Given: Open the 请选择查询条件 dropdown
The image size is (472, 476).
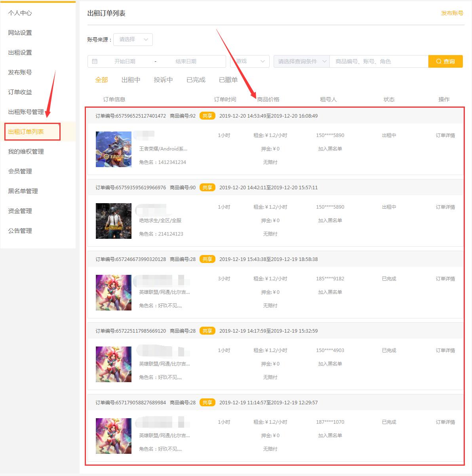Looking at the screenshot, I should tap(301, 61).
